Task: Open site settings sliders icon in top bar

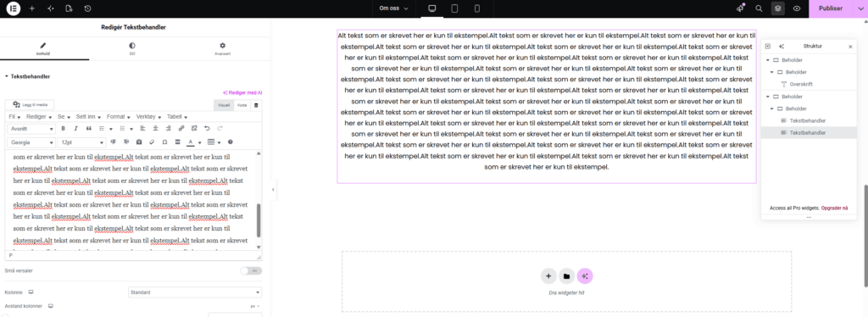Action: 50,8
